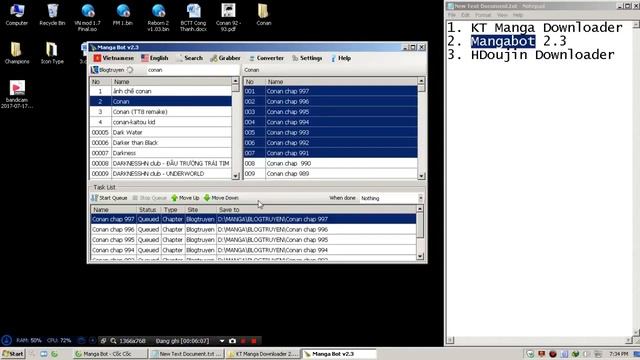Screen dimensions: 640x360
Task: Open Grabber tool in Manga Bot
Action: pyautogui.click(x=225, y=58)
